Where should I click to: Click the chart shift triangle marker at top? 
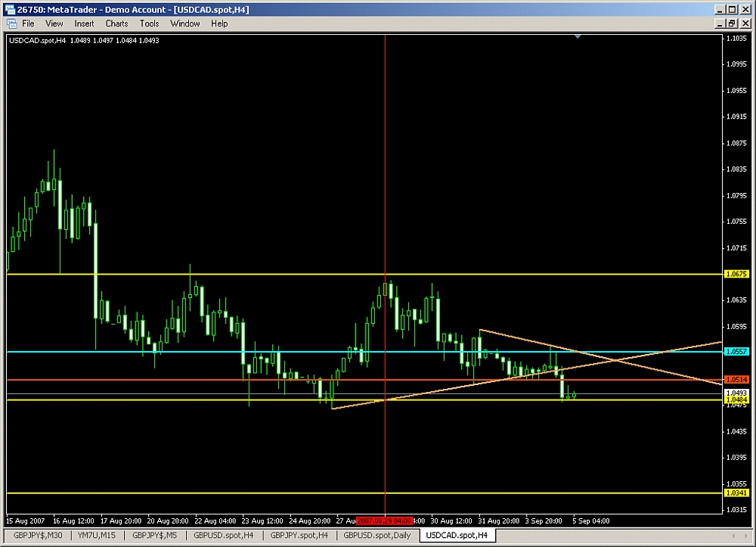click(577, 36)
